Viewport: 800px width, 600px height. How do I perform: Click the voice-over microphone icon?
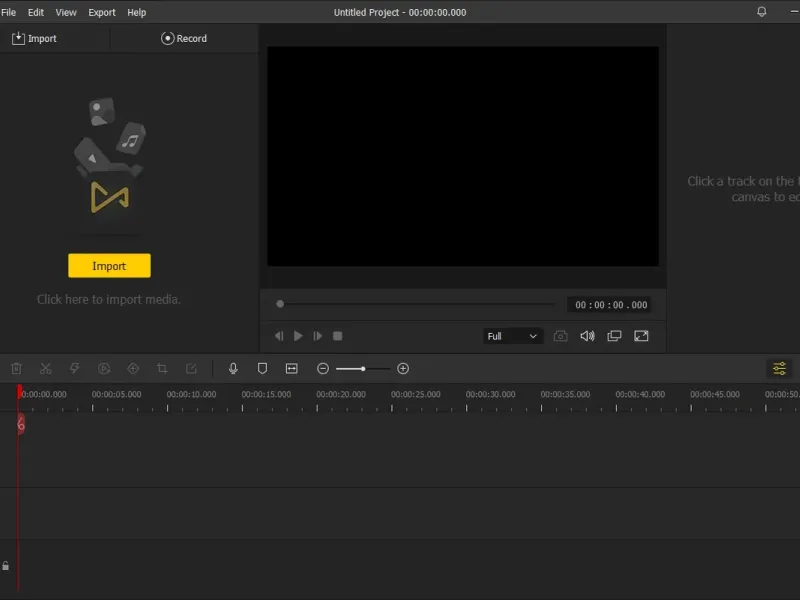coord(233,369)
